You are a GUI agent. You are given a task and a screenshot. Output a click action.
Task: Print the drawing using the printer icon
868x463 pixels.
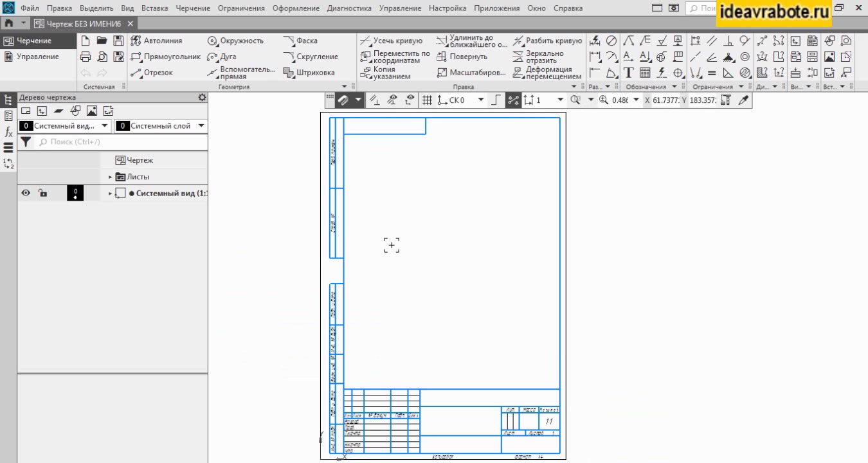86,57
